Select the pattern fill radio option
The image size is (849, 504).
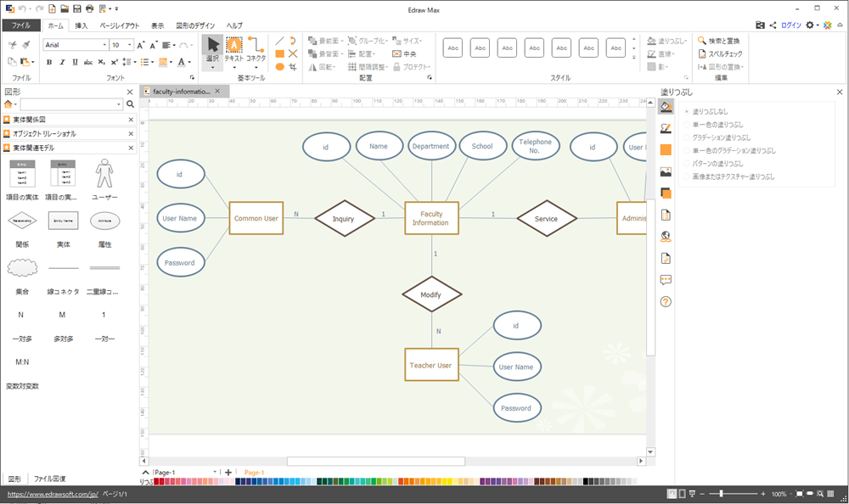click(714, 164)
